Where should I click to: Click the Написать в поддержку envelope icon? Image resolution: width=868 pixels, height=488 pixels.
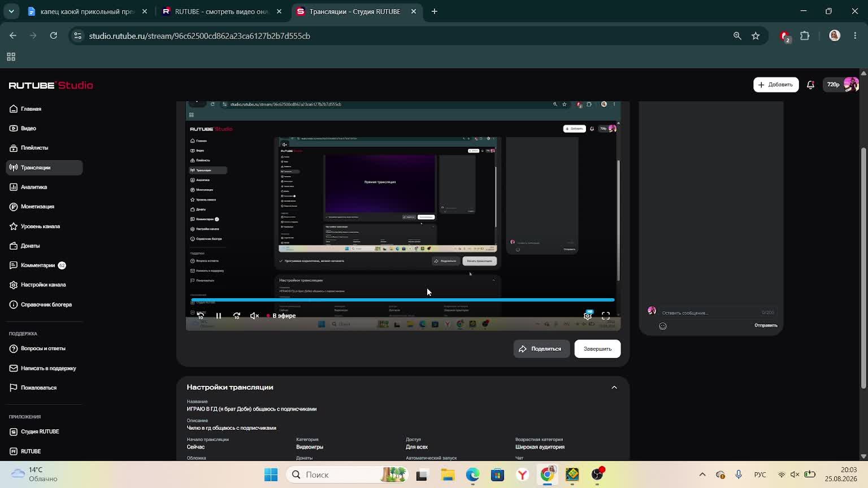click(14, 368)
